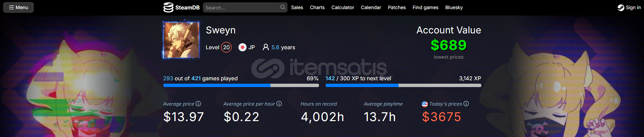Open the hamburger Menu button
This screenshot has width=644, height=137.
(18, 7)
